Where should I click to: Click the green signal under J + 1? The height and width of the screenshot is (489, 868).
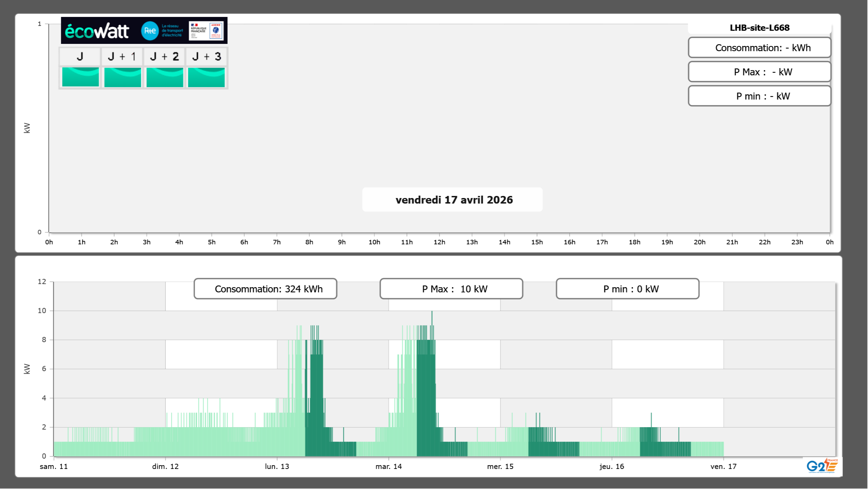[122, 77]
